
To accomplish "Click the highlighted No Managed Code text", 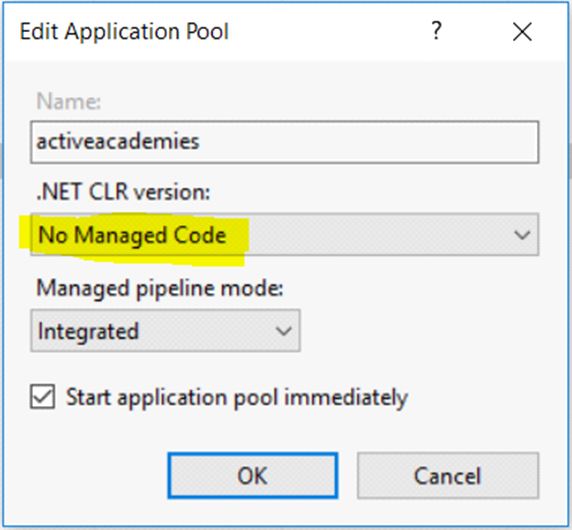I will point(132,235).
